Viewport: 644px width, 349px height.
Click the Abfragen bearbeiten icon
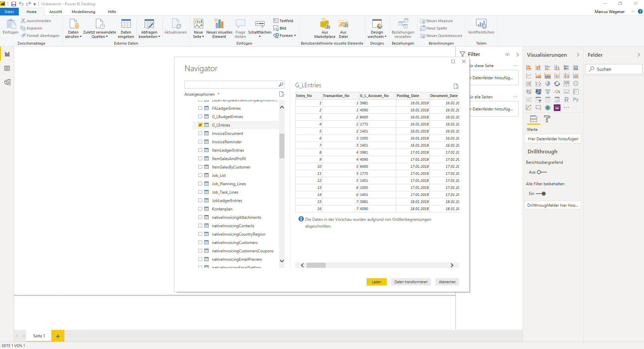(149, 28)
